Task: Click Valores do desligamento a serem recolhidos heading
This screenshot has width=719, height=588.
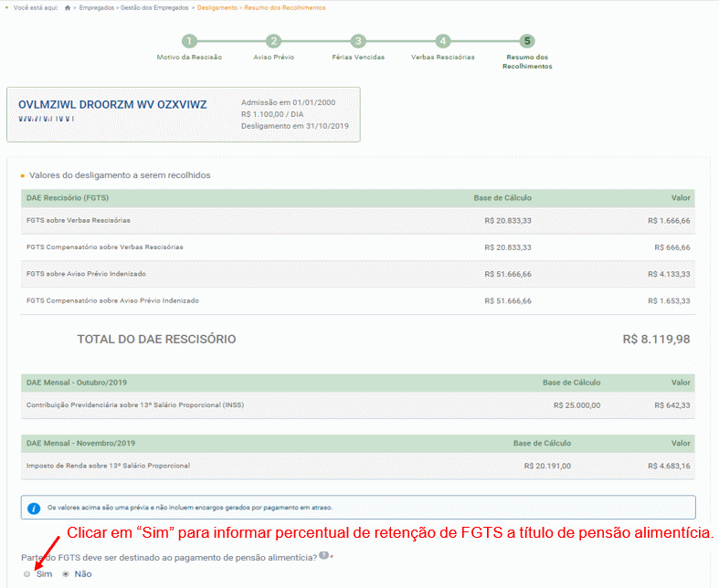Action: point(120,175)
